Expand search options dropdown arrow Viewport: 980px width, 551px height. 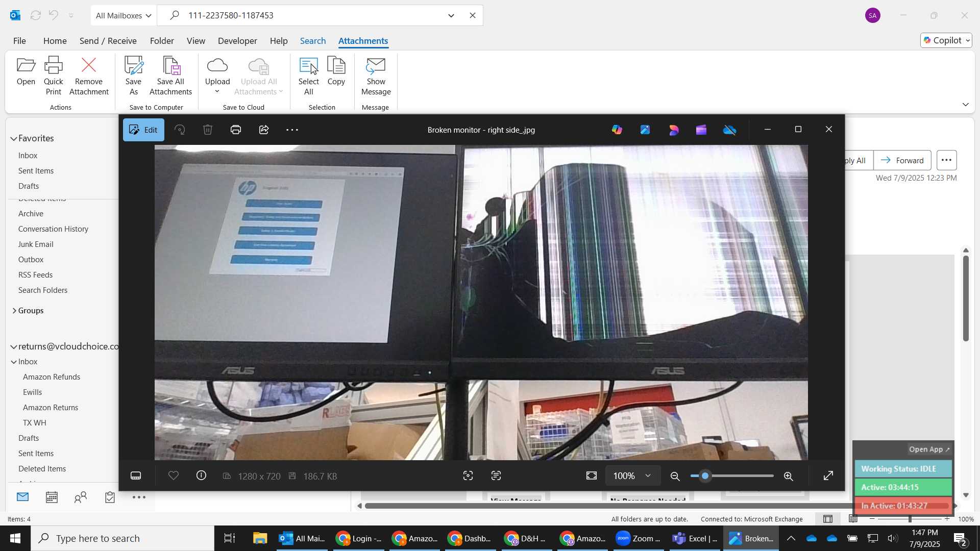451,15
